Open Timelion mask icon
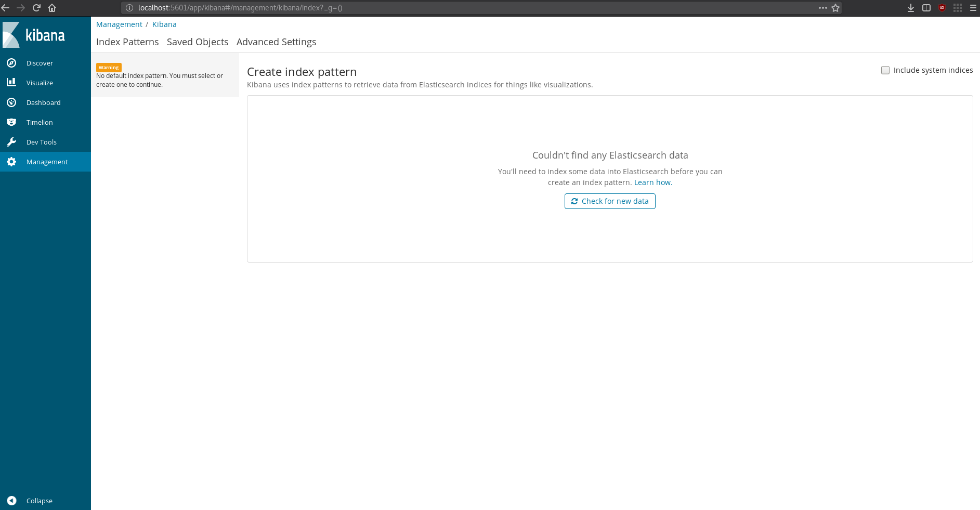Viewport: 980px width, 510px height. coord(11,122)
